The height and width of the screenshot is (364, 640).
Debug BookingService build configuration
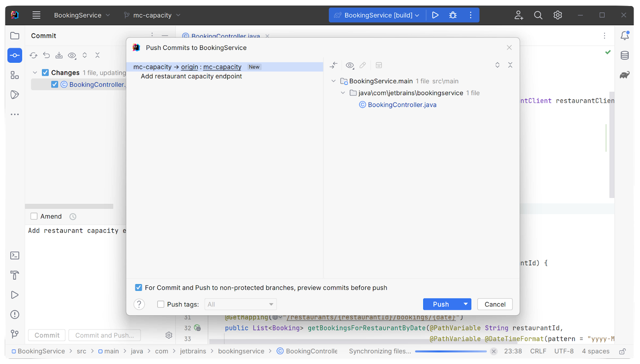453,15
